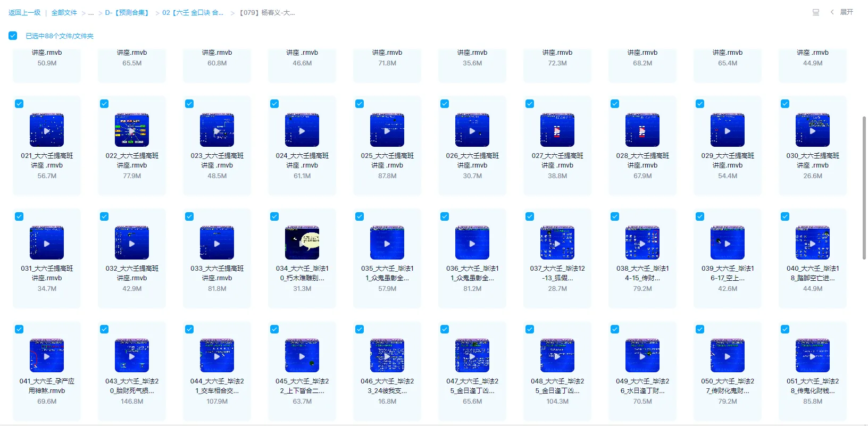Open the 034_大六壬_毕法 video thumbnail
868x426 pixels.
click(x=302, y=243)
